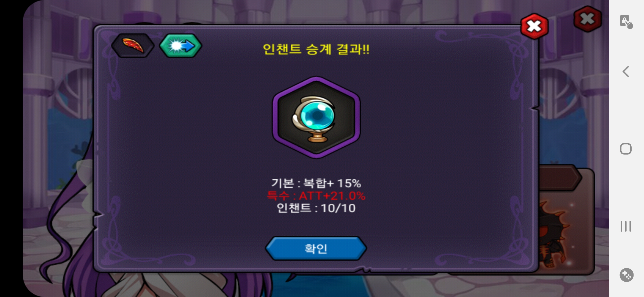Tap the red 특수 : ATT+21.0% stat line
This screenshot has width=644, height=297.
[316, 196]
